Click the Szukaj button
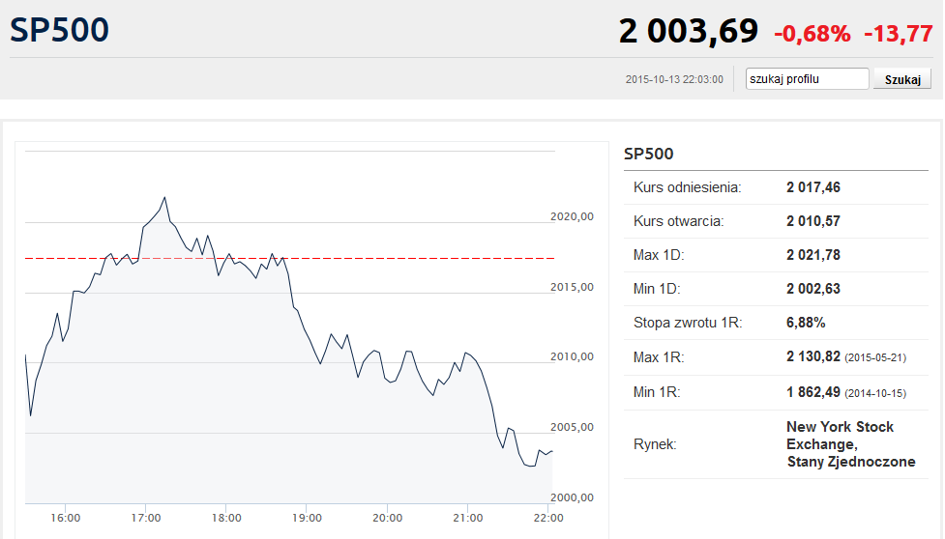This screenshot has height=539, width=945. tap(902, 80)
